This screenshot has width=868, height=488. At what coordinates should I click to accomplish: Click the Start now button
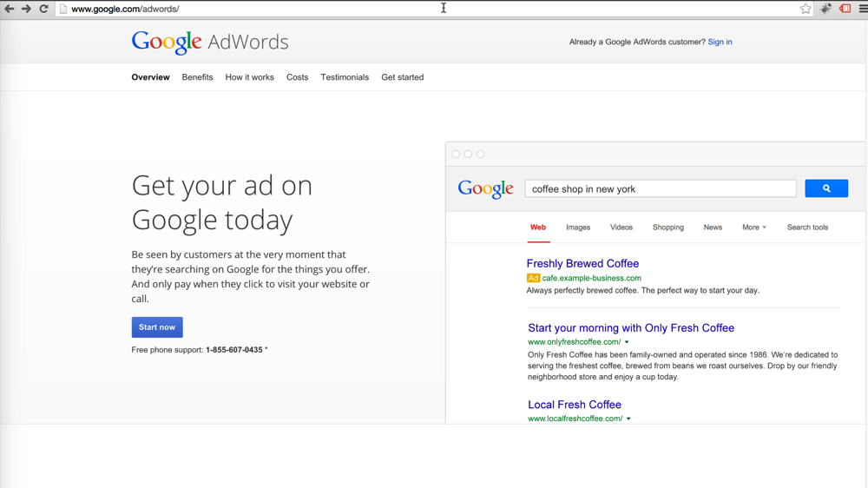click(157, 326)
